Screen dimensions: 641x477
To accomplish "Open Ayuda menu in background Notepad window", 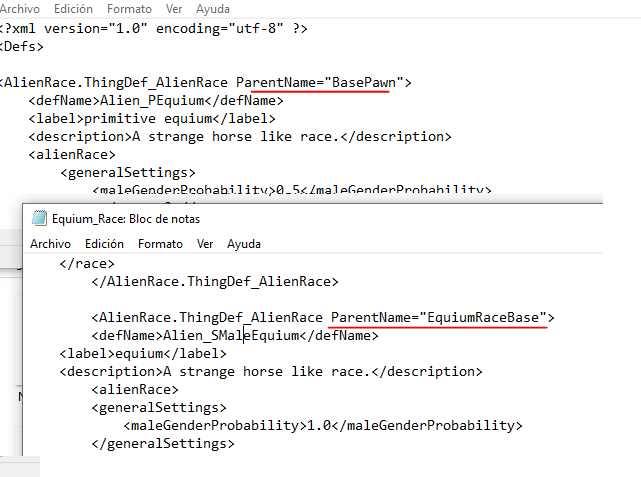I will [213, 9].
